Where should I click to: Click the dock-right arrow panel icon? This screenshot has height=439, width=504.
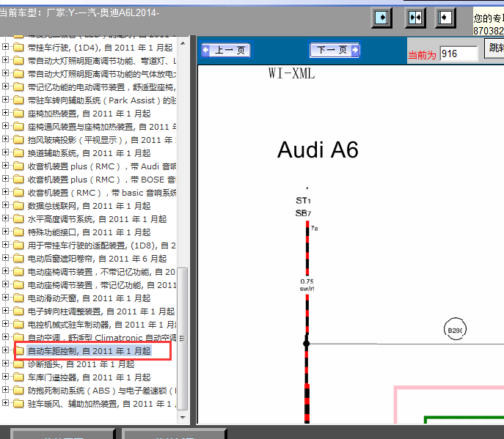(381, 18)
